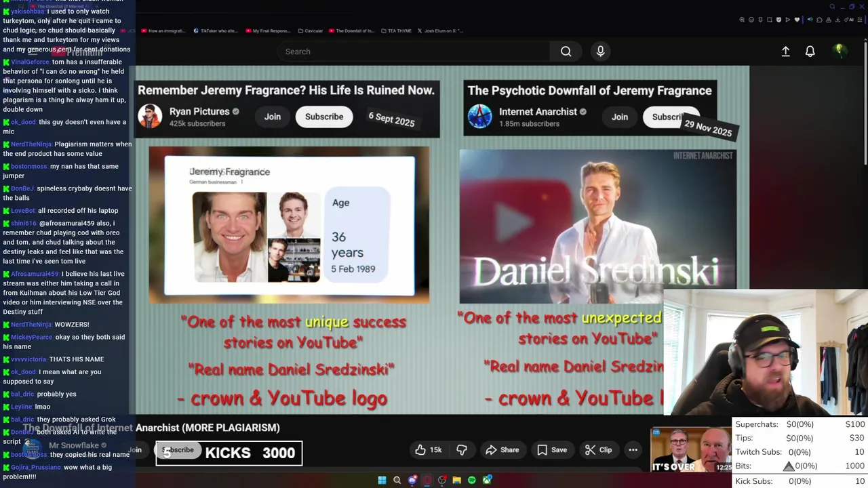This screenshot has height=488, width=868.
Task: Subscribe to the Mr Snowflake channel
Action: [x=178, y=449]
